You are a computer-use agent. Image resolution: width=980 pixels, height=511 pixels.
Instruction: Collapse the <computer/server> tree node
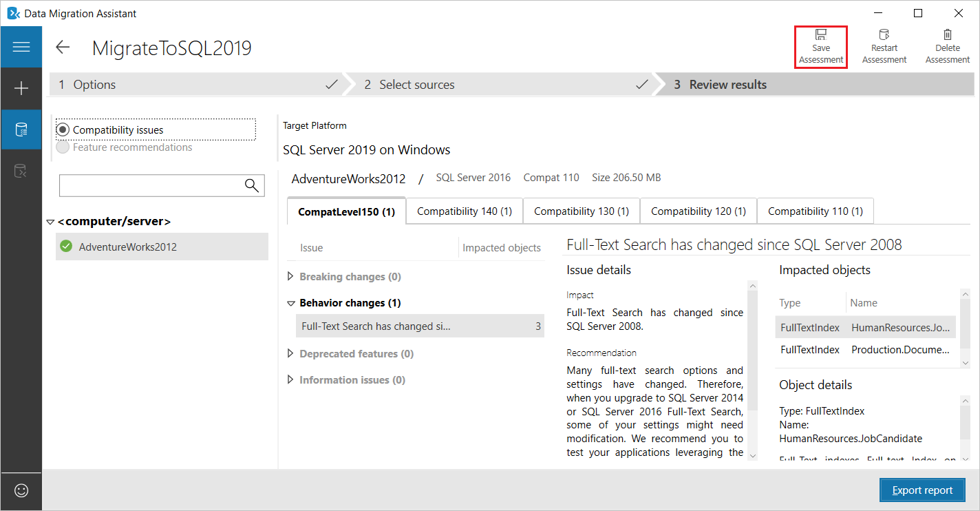pos(50,222)
